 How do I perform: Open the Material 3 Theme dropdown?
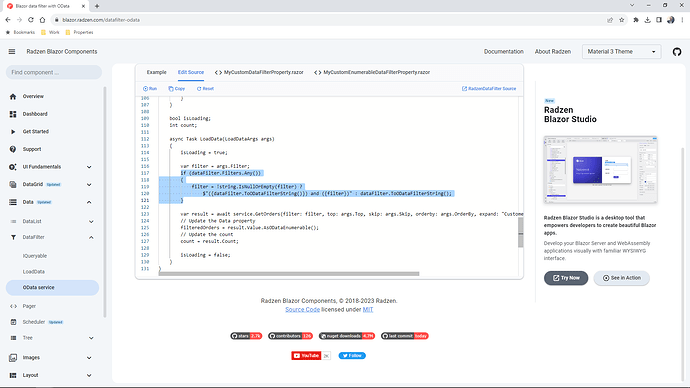[621, 51]
